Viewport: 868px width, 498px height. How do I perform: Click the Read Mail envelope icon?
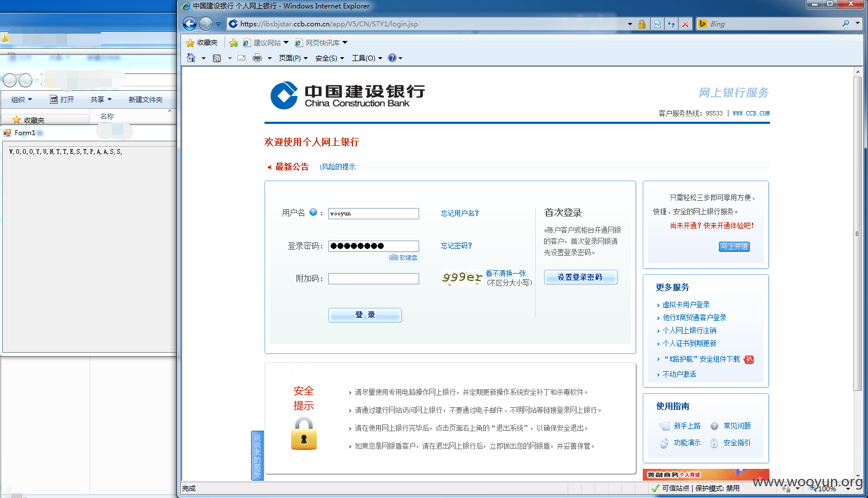242,58
